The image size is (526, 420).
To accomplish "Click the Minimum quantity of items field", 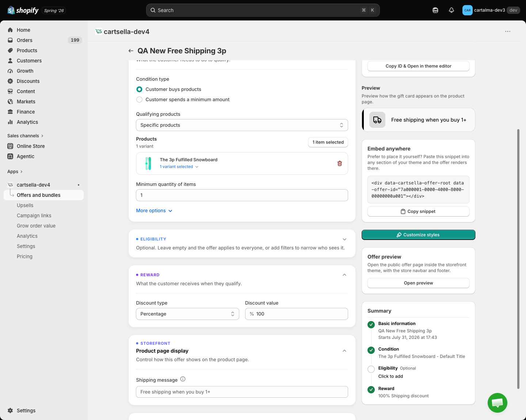I will (242, 195).
